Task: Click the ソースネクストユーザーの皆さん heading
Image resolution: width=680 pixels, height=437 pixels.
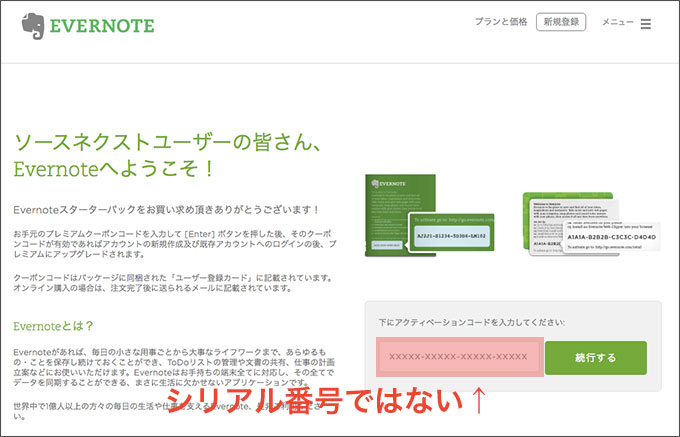Action: [167, 142]
